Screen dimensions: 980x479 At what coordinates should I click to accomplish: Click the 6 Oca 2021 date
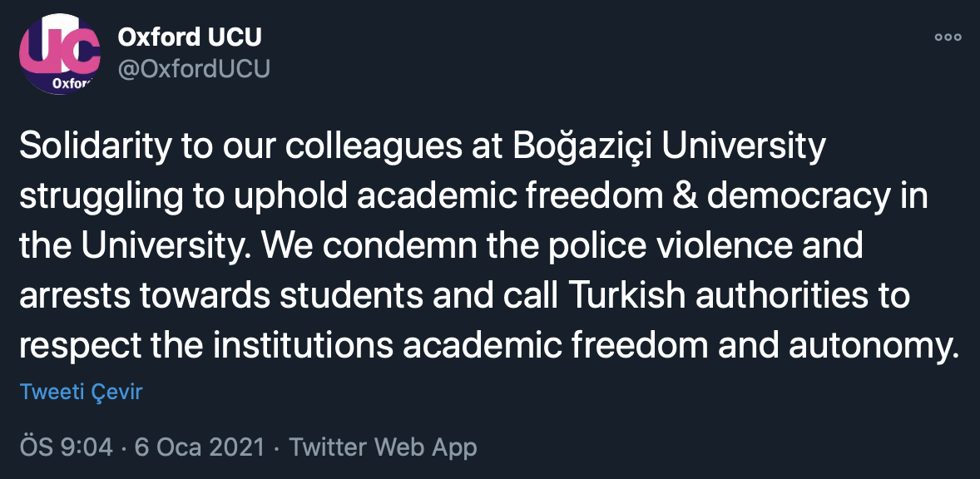pyautogui.click(x=199, y=447)
